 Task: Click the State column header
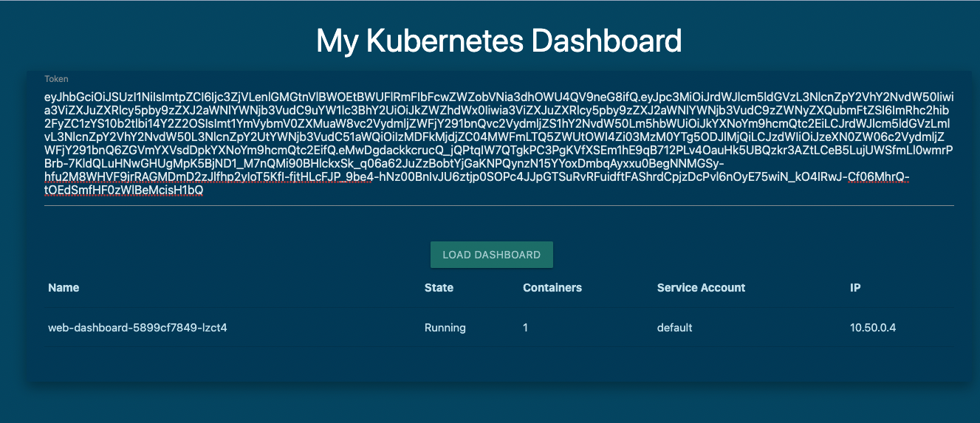tap(439, 287)
